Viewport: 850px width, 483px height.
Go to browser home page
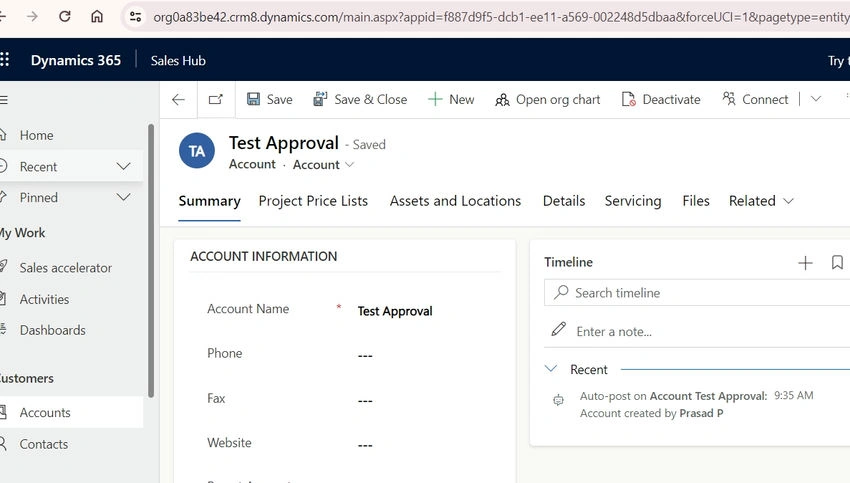tap(97, 17)
